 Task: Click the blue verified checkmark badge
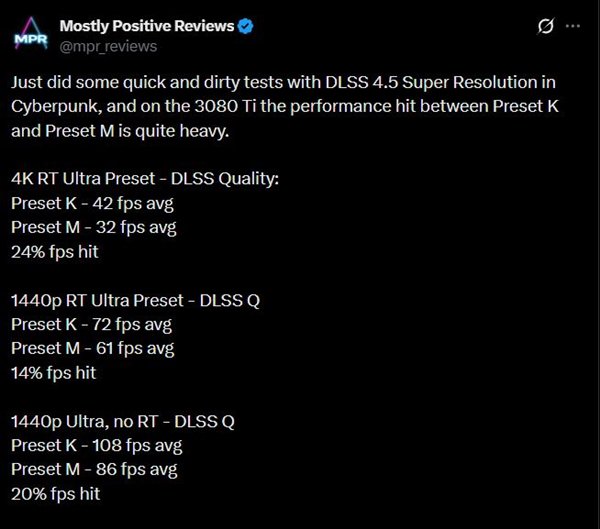(x=245, y=26)
